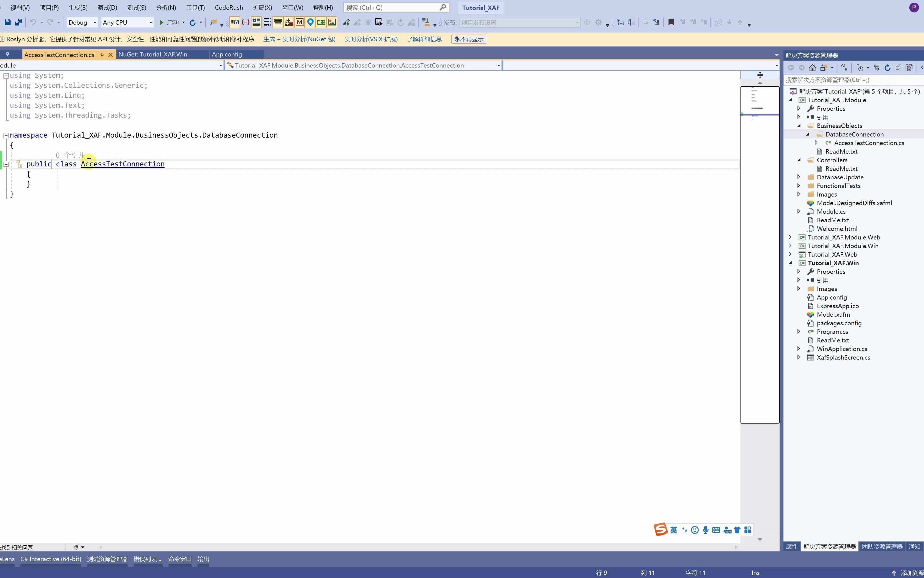924x578 pixels.
Task: Click the 0 个引用 CodeLens link
Action: point(71,155)
